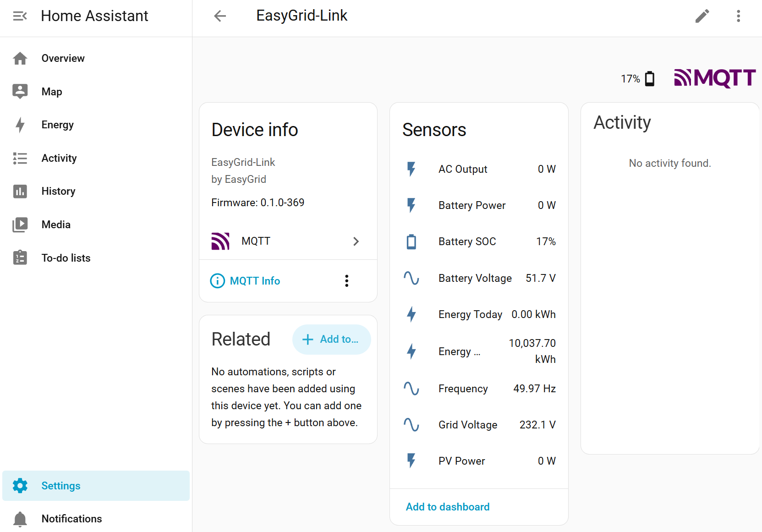Click the Energy lightning icon in sidebar
Image resolution: width=762 pixels, height=532 pixels.
20,125
